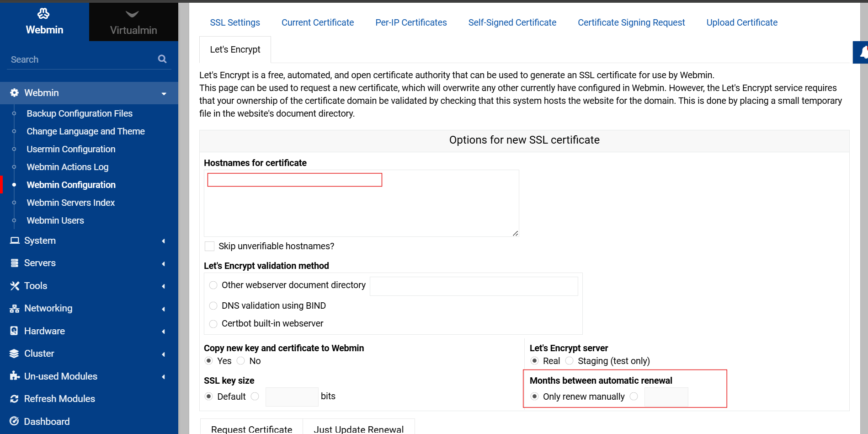This screenshot has width=868, height=434.
Task: Click the Dashboard label
Action: 47,421
